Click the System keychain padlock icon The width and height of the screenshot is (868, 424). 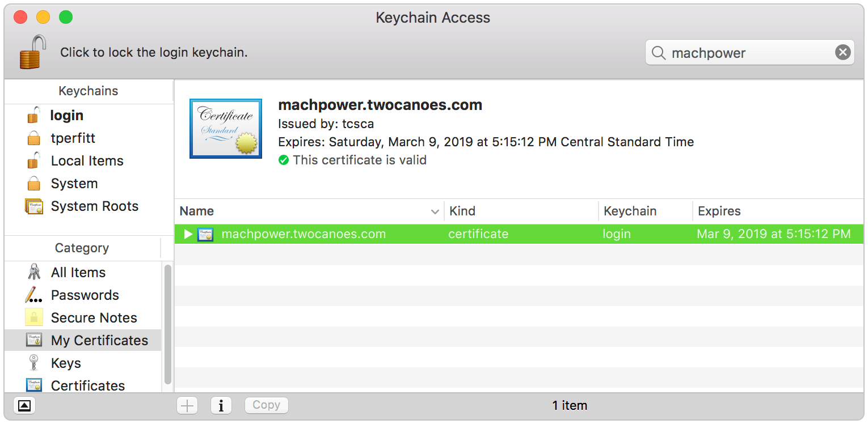[34, 184]
